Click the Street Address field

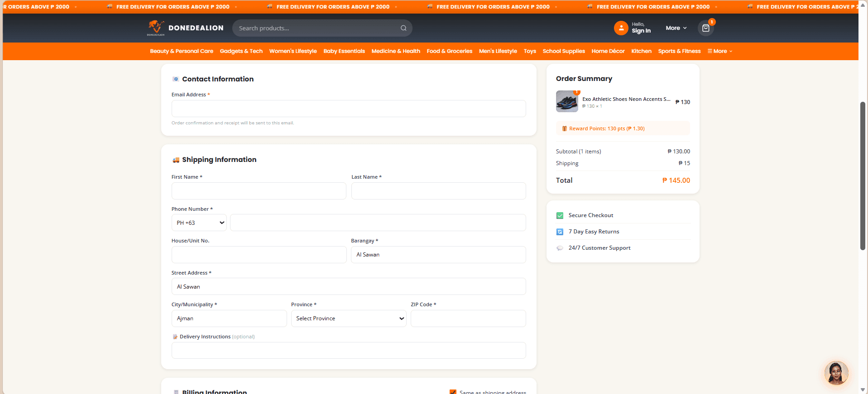coord(349,286)
